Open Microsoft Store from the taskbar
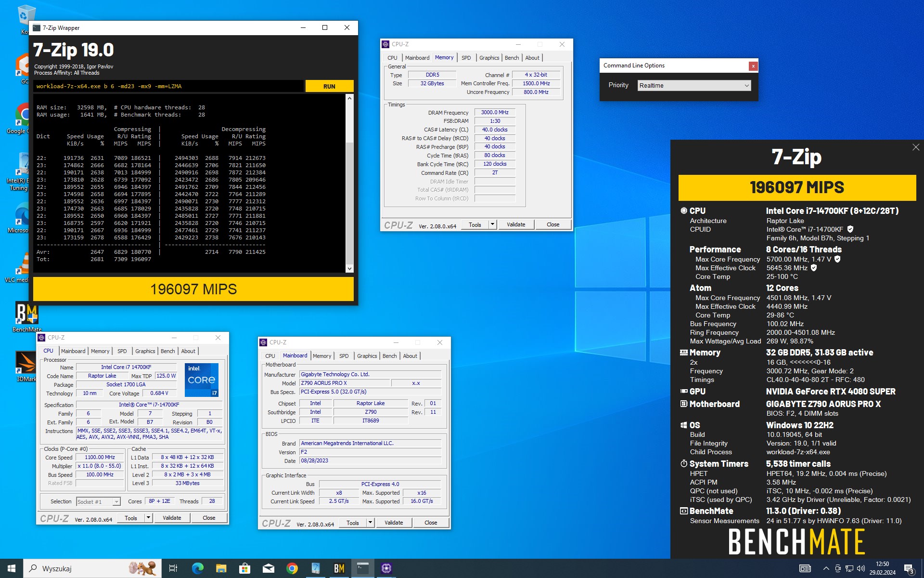 tap(244, 568)
